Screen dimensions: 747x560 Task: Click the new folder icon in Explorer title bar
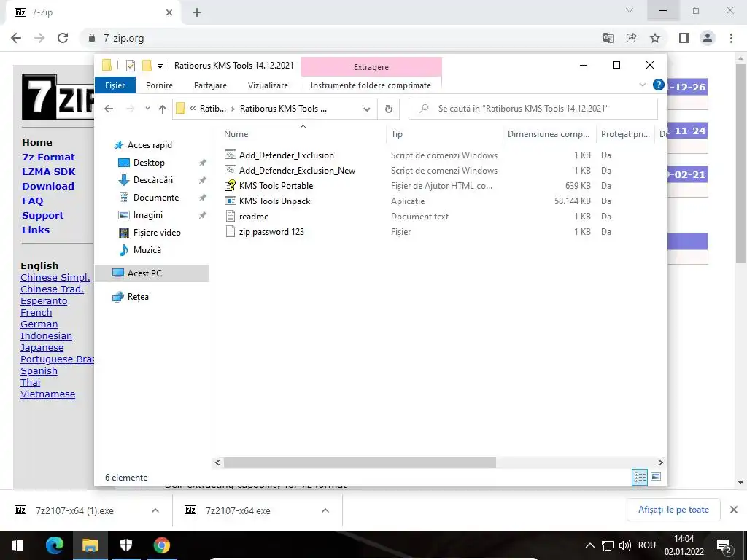pos(147,65)
